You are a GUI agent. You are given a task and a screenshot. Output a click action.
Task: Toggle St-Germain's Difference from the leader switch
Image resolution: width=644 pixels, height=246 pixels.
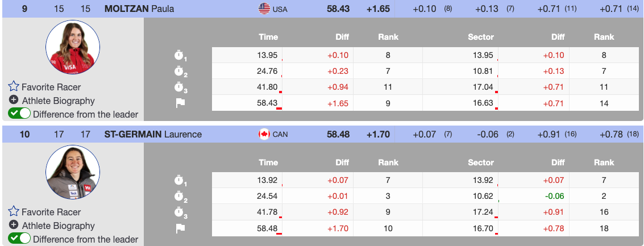click(x=19, y=239)
